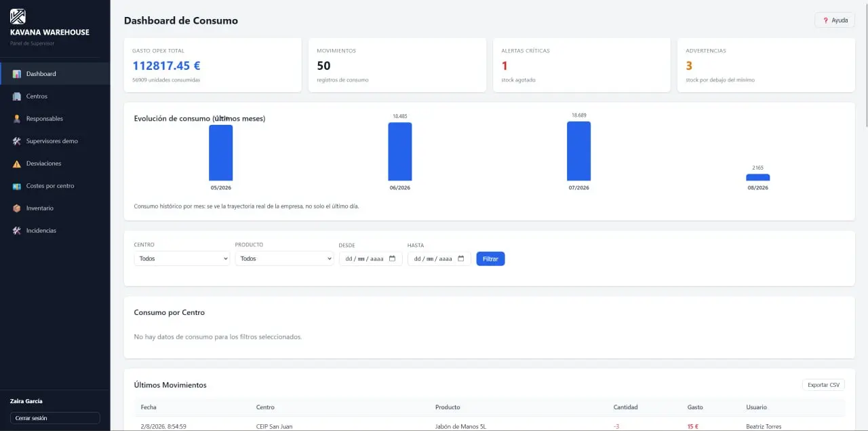Click the question mark icon in Ayuda

point(825,20)
